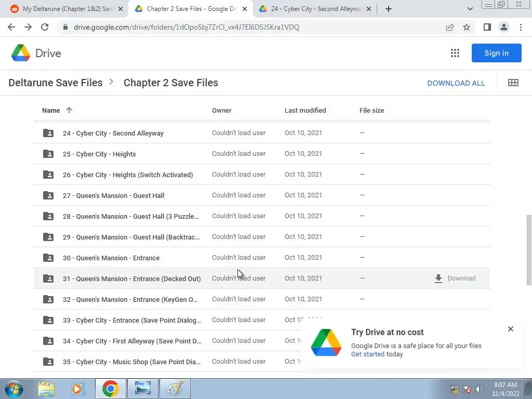Click the Get started link

point(367,354)
